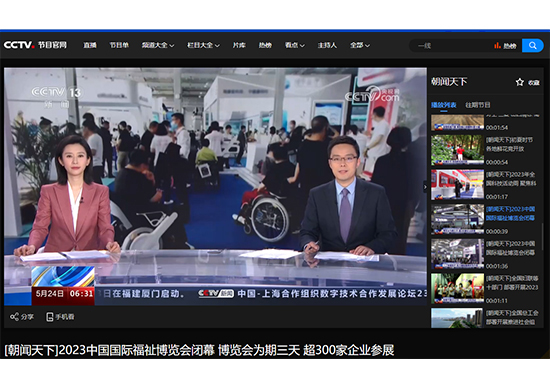
Task: Play the 00:00:54 flower garden video thumbnail
Action: tap(457, 150)
